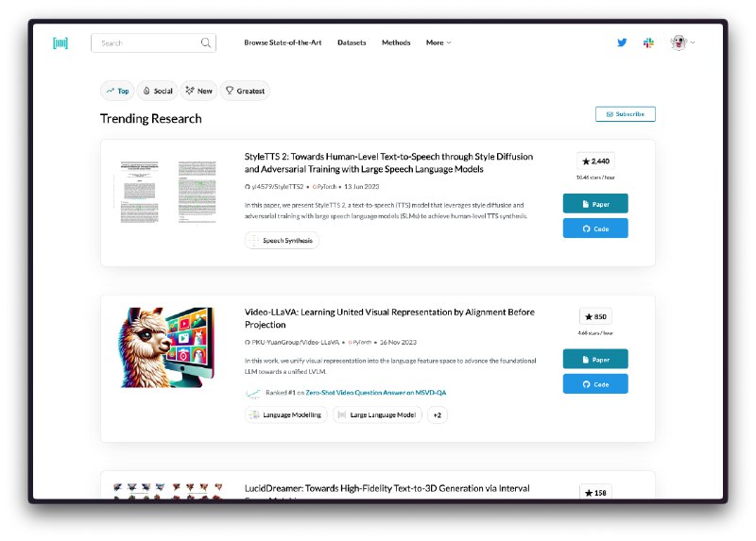Click the Video-LLaVA llama thumbnail

click(166, 347)
